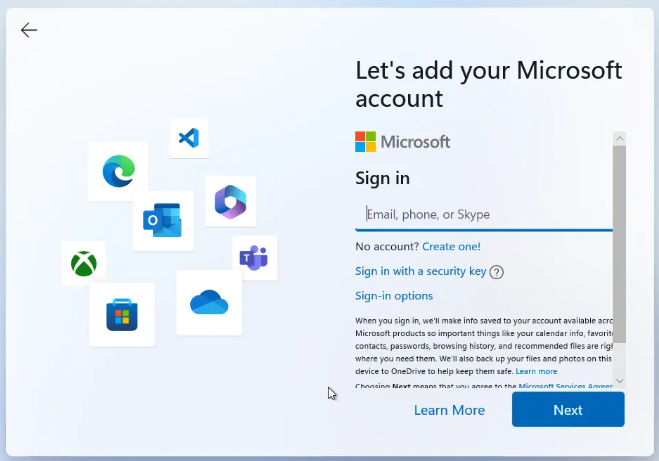
Task: Click the Microsoft Edge icon
Action: coord(119,171)
